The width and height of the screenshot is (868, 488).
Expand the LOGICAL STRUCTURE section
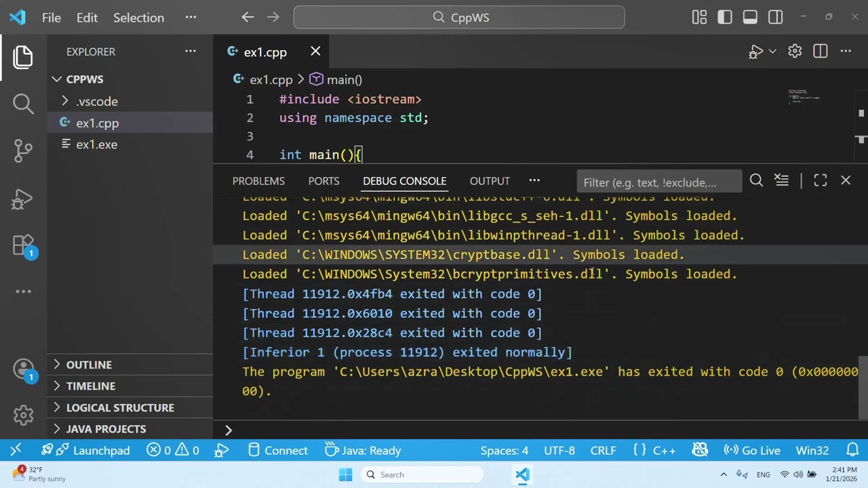(130, 407)
